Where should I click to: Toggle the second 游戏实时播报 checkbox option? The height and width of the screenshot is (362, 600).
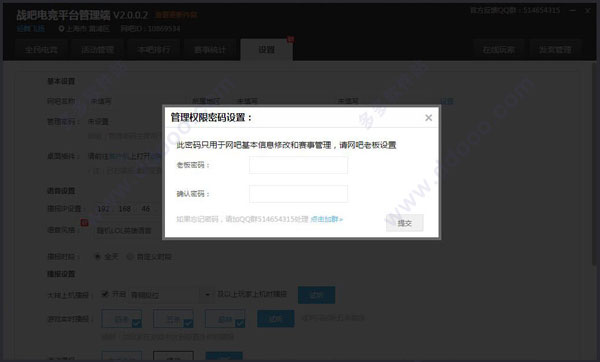click(x=173, y=319)
